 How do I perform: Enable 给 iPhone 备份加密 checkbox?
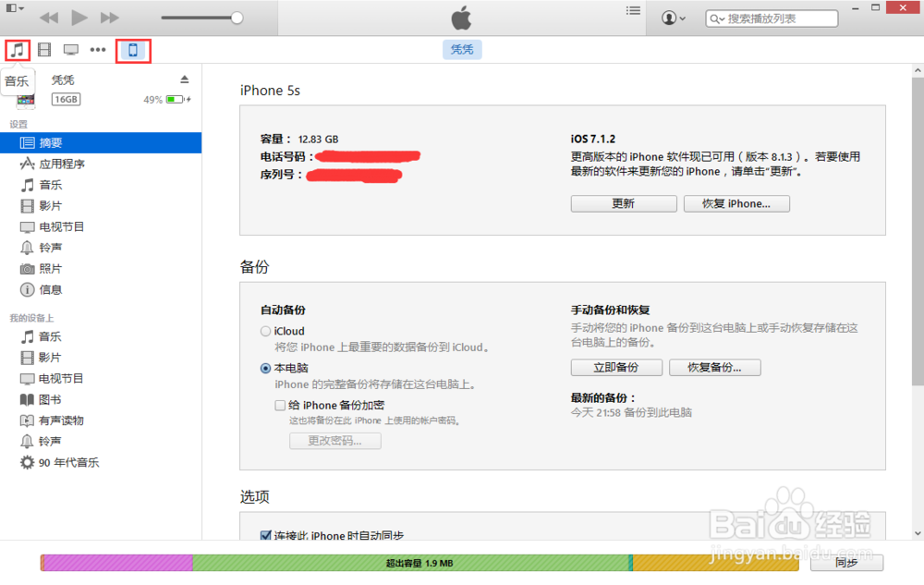click(281, 406)
